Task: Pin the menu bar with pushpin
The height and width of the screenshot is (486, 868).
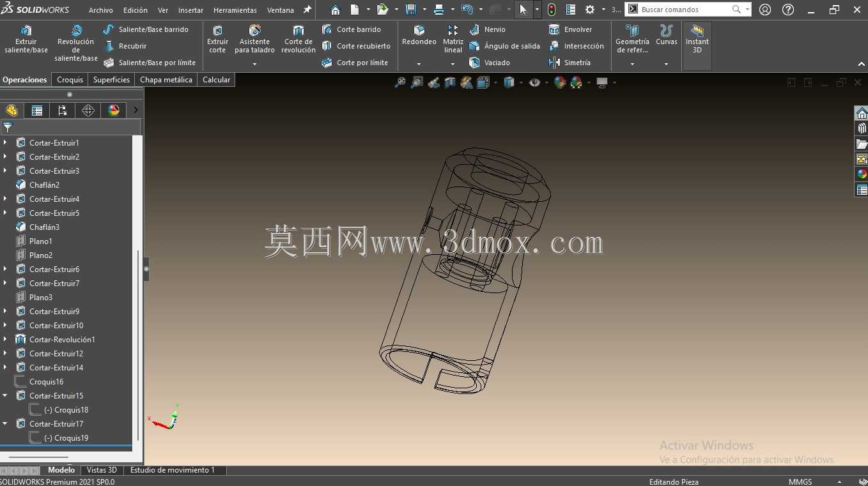Action: [307, 10]
